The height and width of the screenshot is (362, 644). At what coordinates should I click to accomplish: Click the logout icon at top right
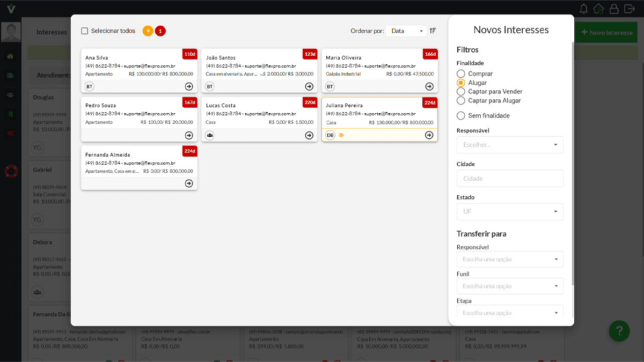629,9
